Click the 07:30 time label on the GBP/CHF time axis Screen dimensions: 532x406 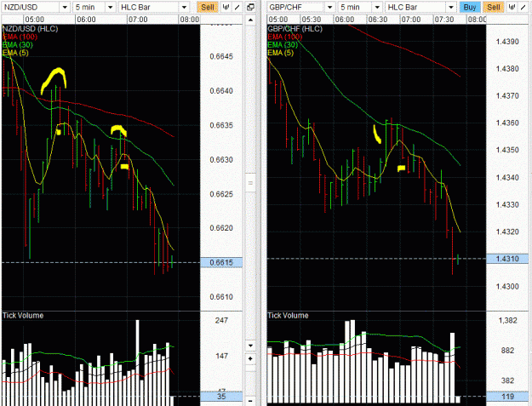coord(444,20)
